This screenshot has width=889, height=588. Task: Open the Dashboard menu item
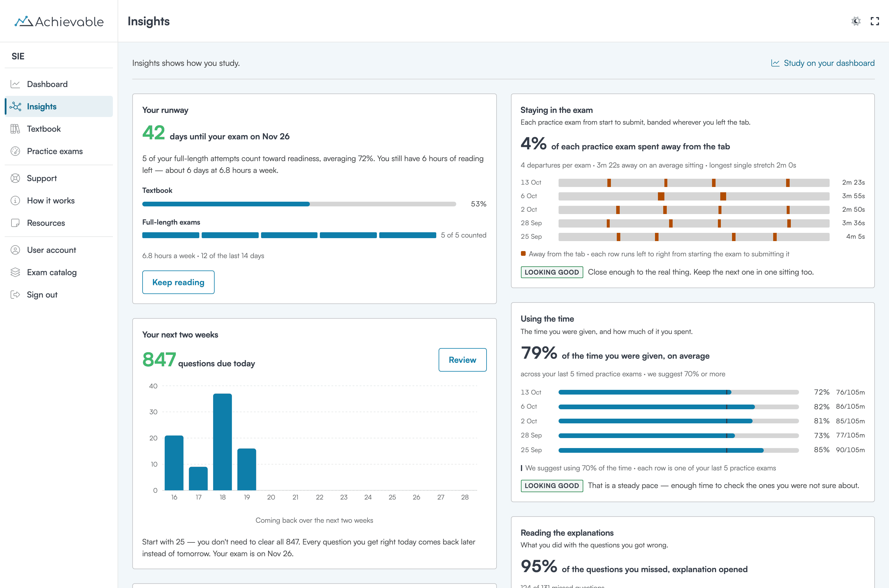point(59,84)
